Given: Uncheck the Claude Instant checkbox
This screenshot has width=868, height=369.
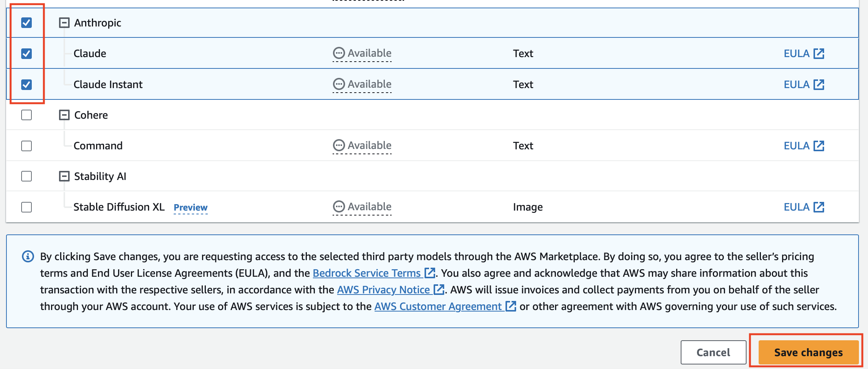Looking at the screenshot, I should coord(26,84).
